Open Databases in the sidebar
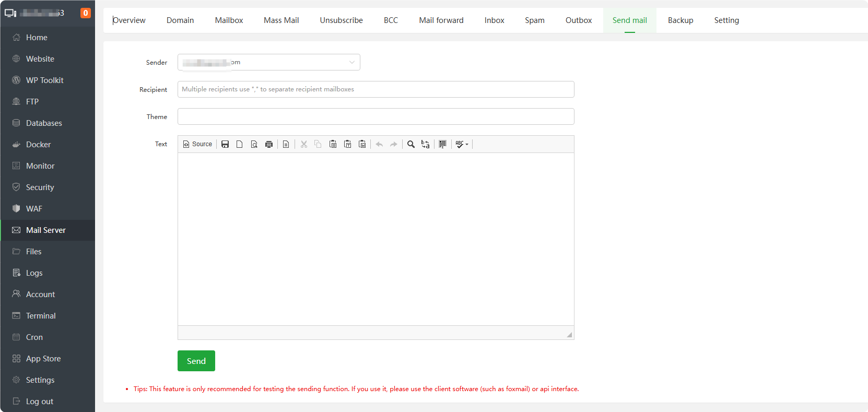The width and height of the screenshot is (868, 412). point(48,123)
